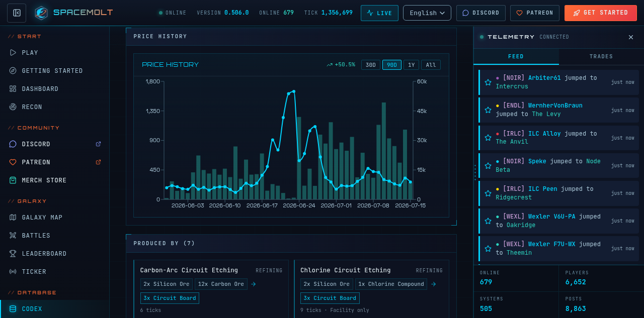Follow the arrow in the Chlorine recipe
644x318 pixels.
pyautogui.click(x=433, y=284)
